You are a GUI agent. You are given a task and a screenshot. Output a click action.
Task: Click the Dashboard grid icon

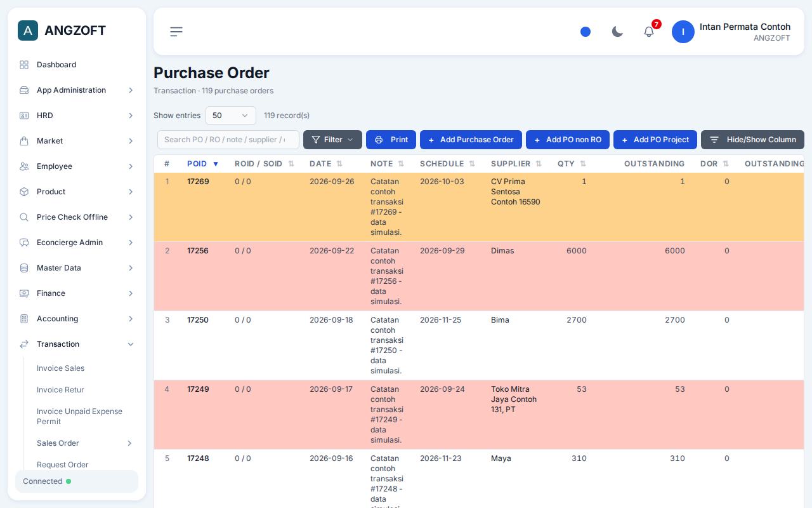(24, 65)
